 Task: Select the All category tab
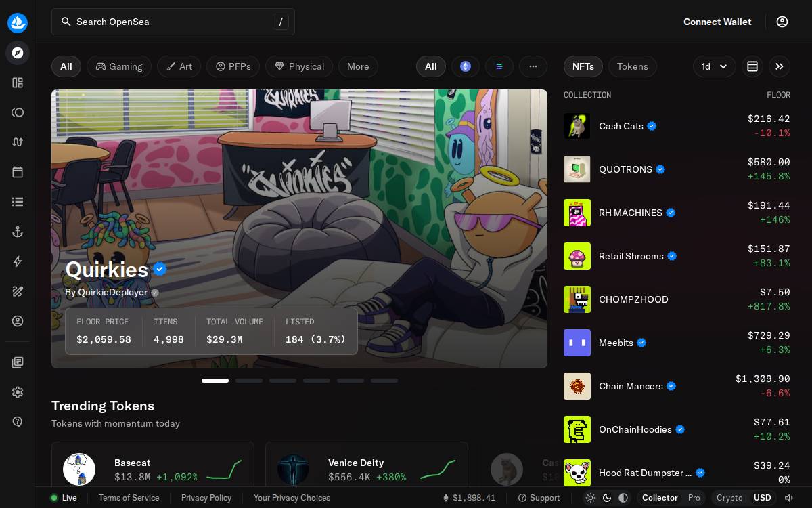tap(66, 66)
